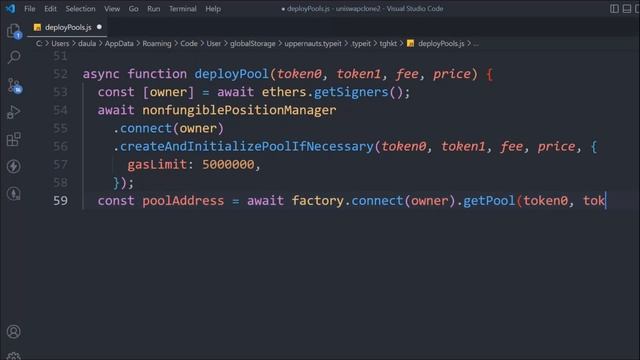
Task: Click the VS Code logo icon
Action: click(x=10, y=8)
